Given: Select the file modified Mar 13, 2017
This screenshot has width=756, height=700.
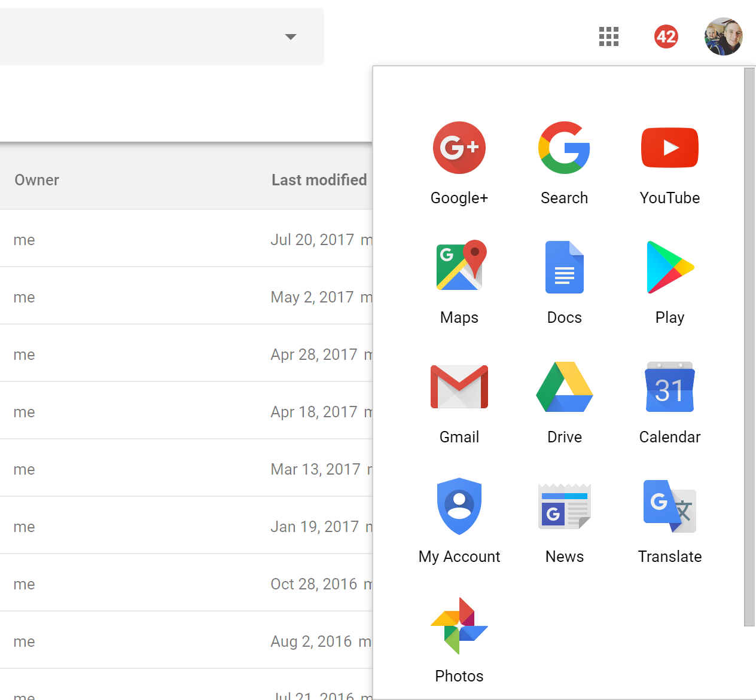Looking at the screenshot, I should pyautogui.click(x=186, y=468).
